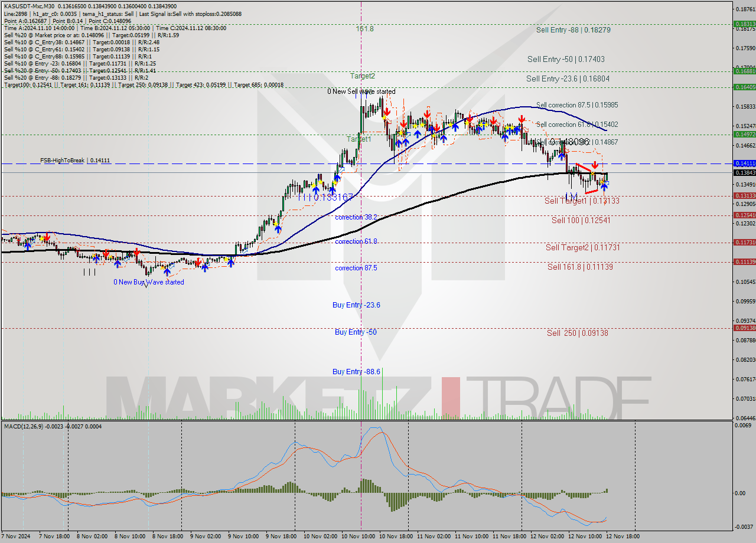This screenshot has height=543, width=756.
Task: Click the blue correction 87.5 label
Action: 356,268
